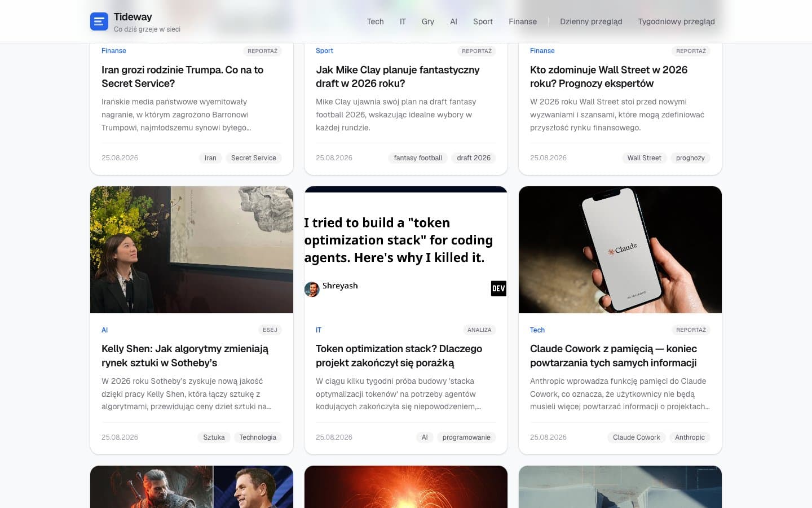The image size is (812, 508).
Task: Click the IT label on the token card
Action: 319,330
